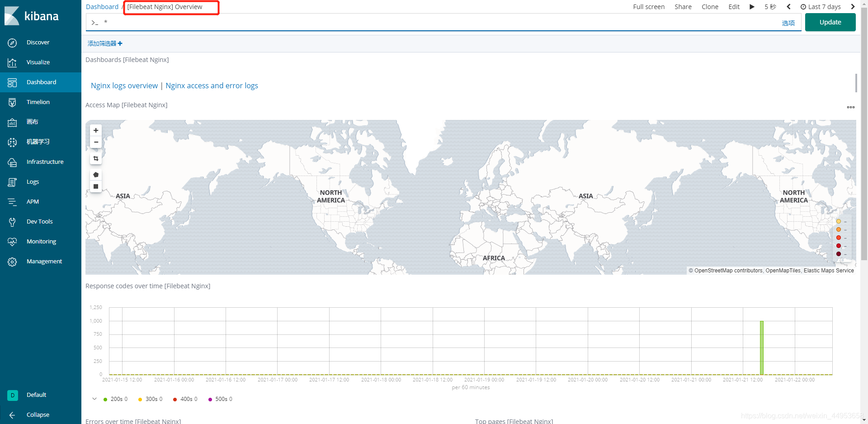Screen dimensions: 868x424
Task: Click the Default space avatar
Action: click(x=13, y=395)
